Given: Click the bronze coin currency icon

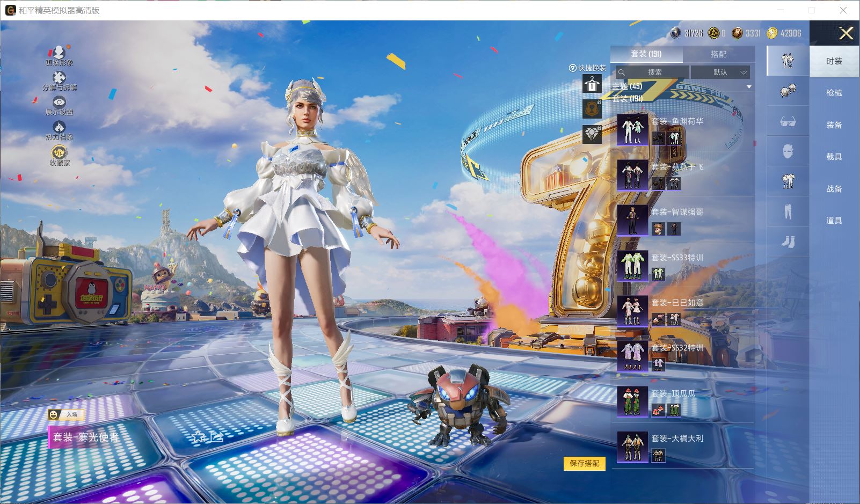Looking at the screenshot, I should click(738, 33).
